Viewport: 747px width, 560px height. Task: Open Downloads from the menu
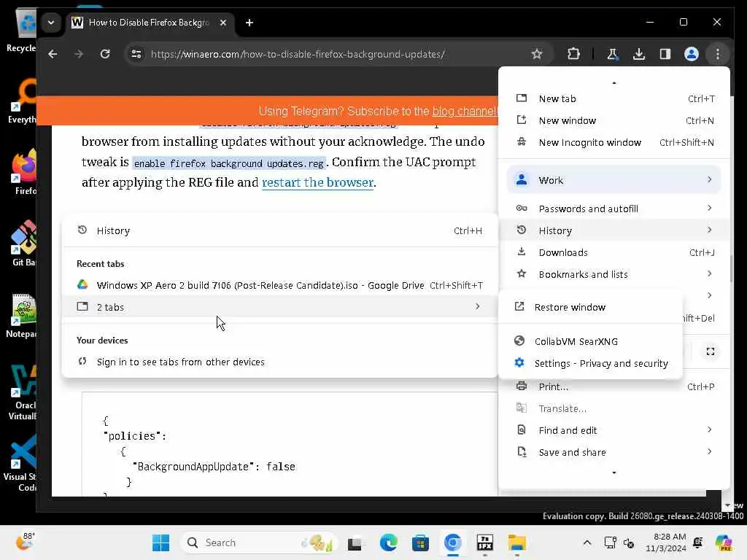click(x=614, y=252)
